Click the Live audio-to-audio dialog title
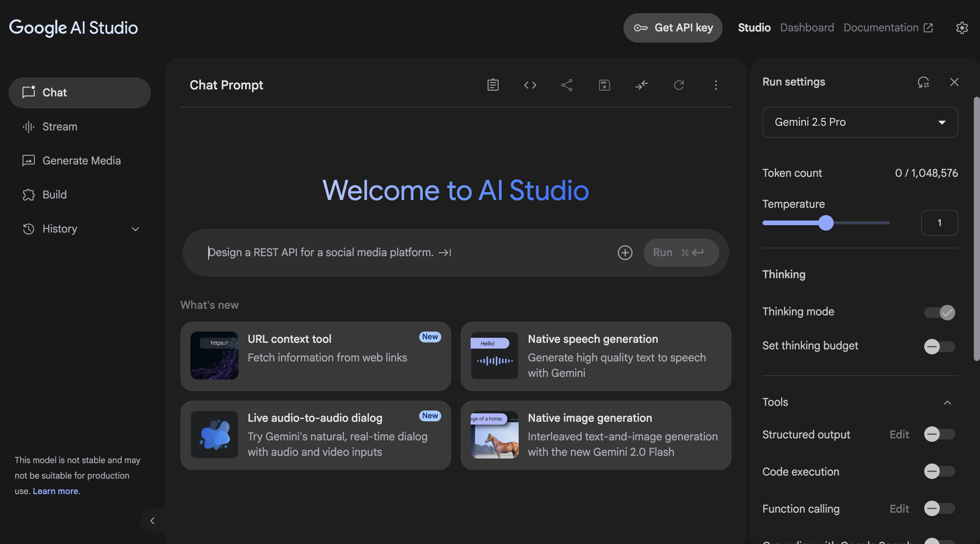The width and height of the screenshot is (980, 544). 315,418
